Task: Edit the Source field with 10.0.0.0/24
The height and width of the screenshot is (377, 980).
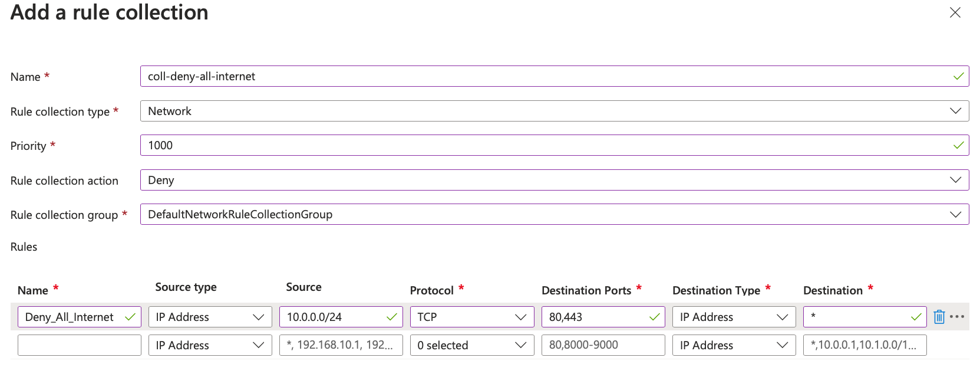Action: [x=334, y=317]
